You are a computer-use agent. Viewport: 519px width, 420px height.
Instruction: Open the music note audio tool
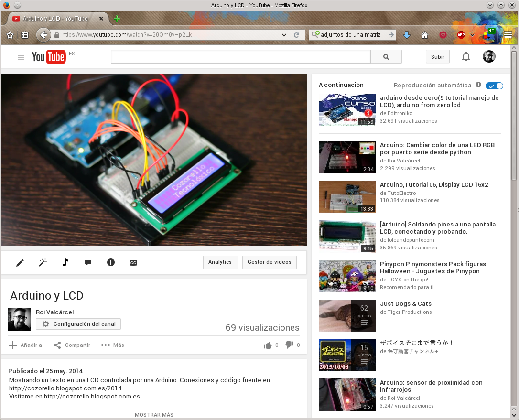(x=65, y=262)
